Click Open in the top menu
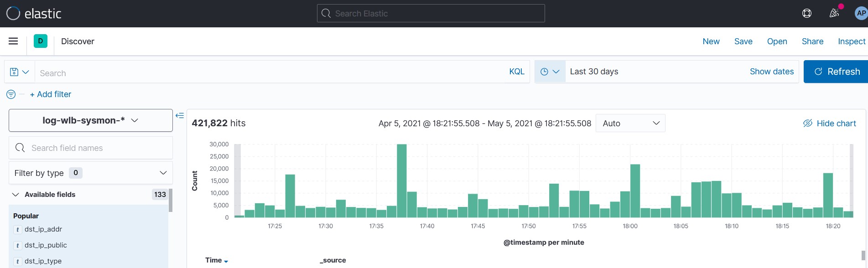The width and height of the screenshot is (868, 268). tap(777, 41)
